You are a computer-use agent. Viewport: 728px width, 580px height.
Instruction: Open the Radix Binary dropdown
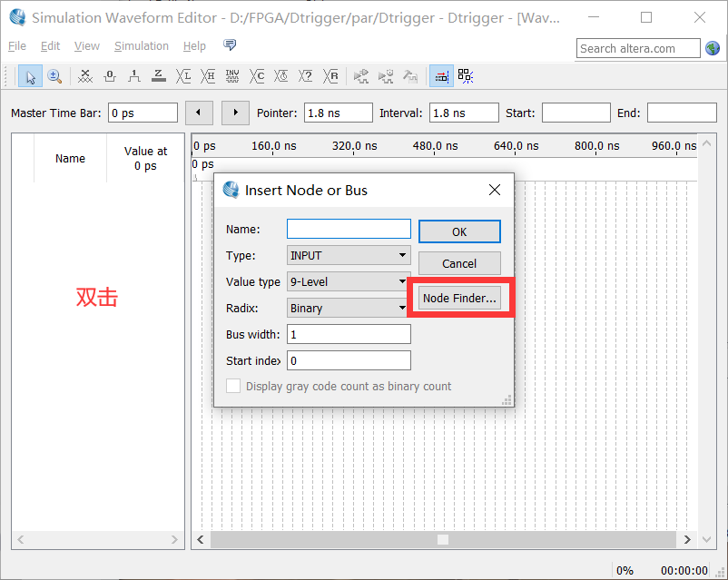[347, 308]
